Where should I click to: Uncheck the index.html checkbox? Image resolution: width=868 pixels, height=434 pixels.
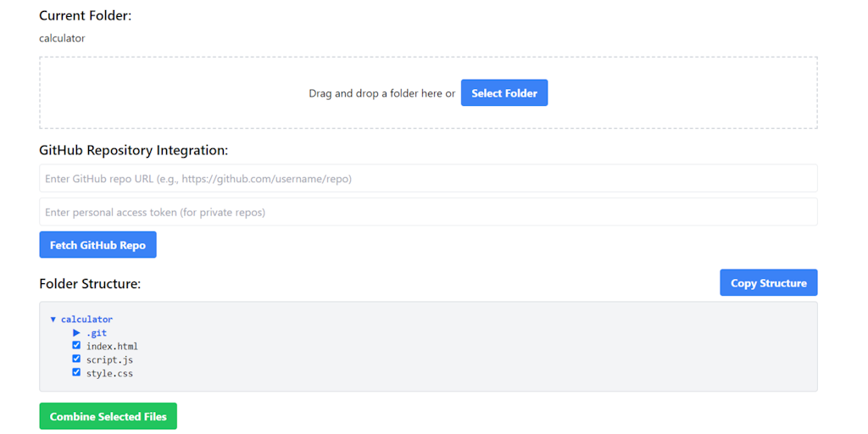point(76,346)
